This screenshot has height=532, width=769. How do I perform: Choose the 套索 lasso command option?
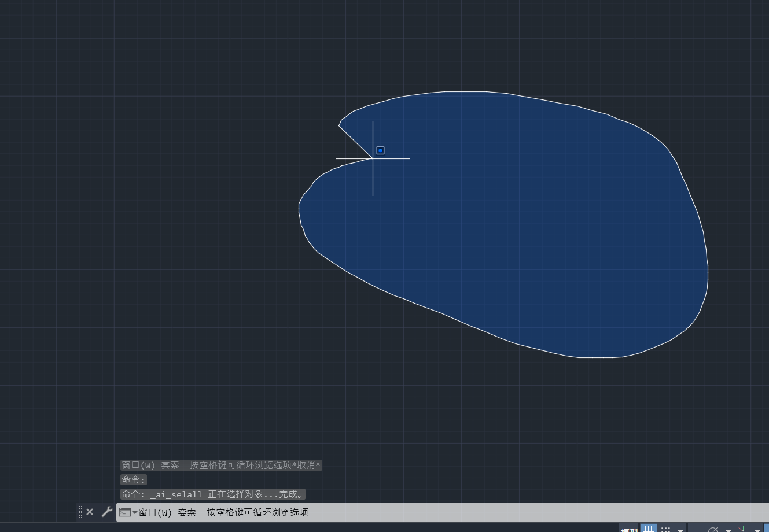click(186, 512)
